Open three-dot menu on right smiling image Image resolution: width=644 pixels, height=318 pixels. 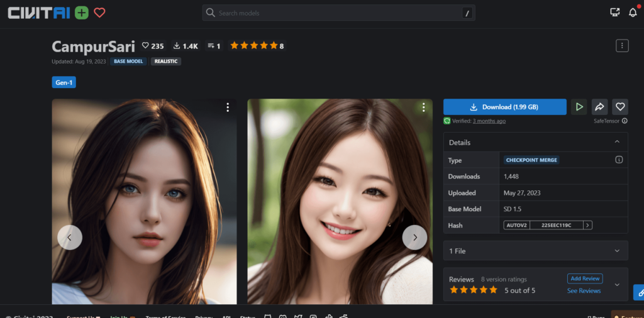pos(423,107)
